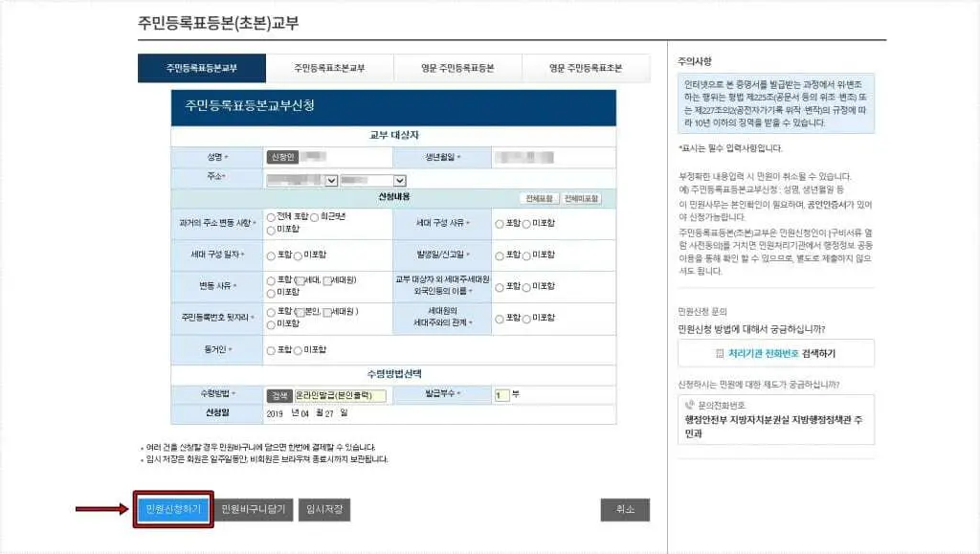Click the 검색 button for 수령방법

(x=279, y=396)
